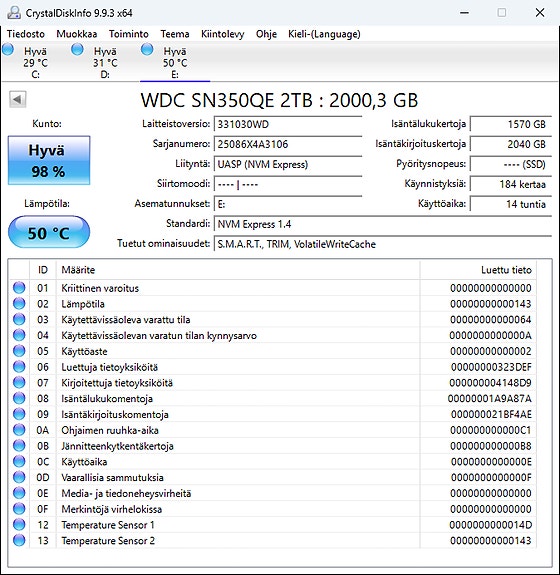Click status icon of Käytettävissäoleva varattu tila row

click(x=19, y=319)
